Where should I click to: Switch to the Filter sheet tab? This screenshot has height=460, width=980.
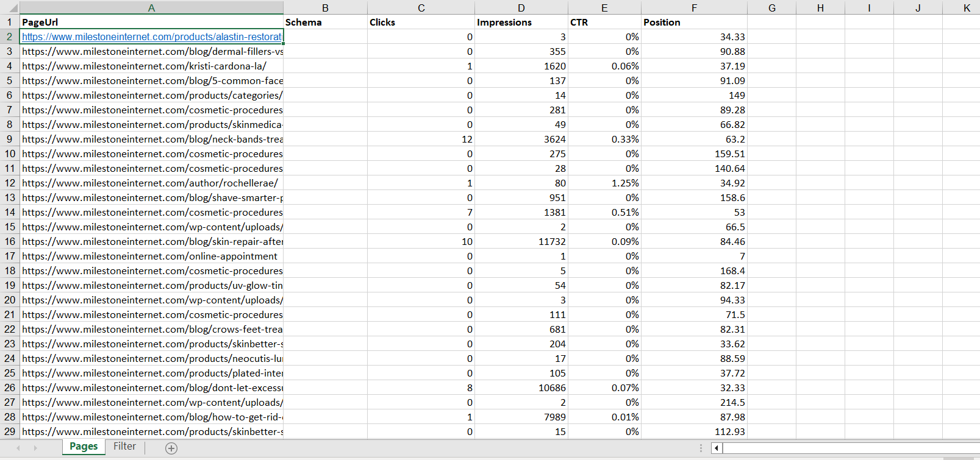click(x=124, y=447)
